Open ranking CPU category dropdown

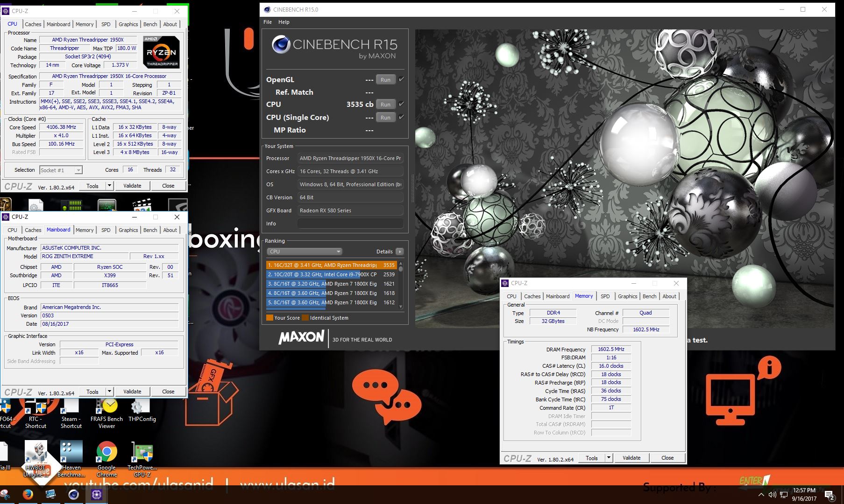coord(305,252)
